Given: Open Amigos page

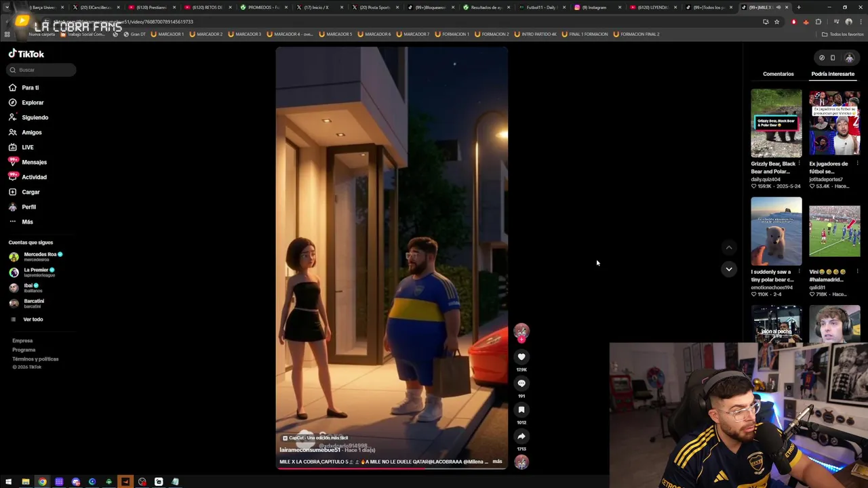Looking at the screenshot, I should coord(25,132).
